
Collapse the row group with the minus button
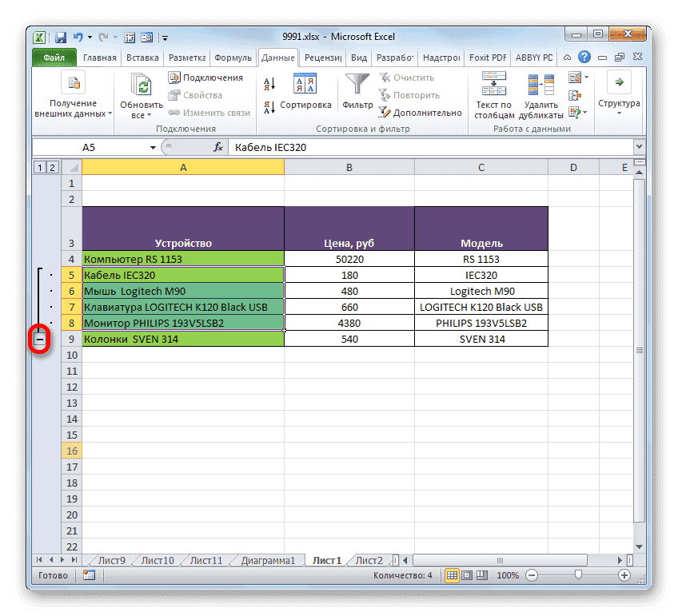[x=38, y=339]
